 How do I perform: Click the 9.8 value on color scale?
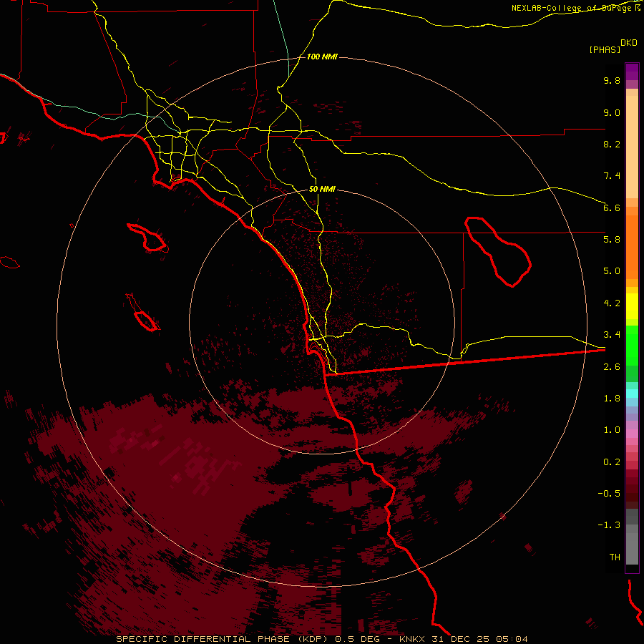pyautogui.click(x=612, y=80)
